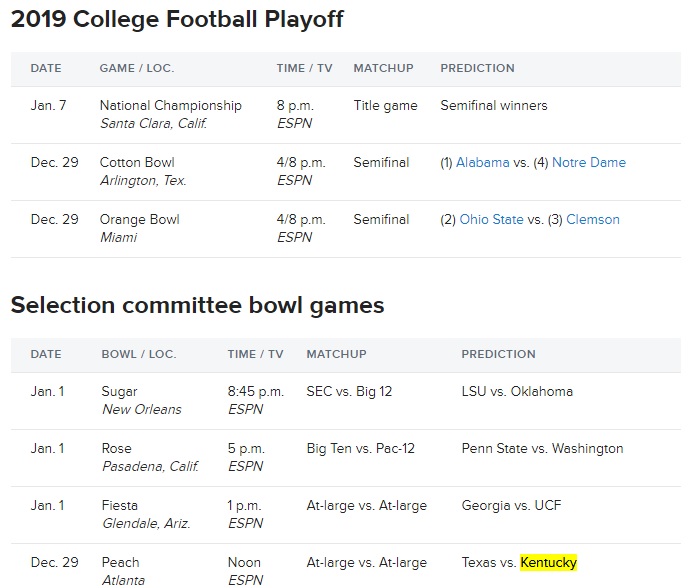Click the DATE column header in playoff table
Screen dimensions: 698x588
46,68
